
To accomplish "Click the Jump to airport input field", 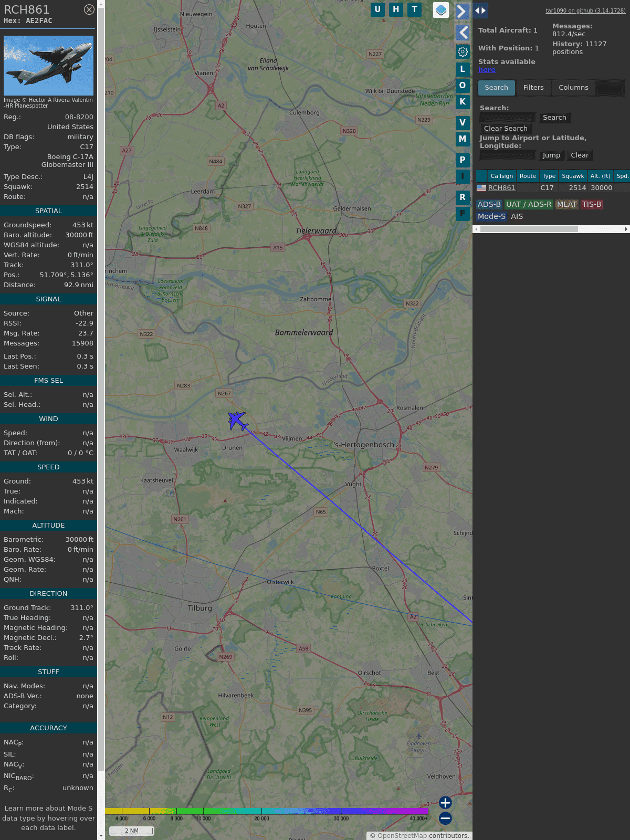I will coord(508,155).
